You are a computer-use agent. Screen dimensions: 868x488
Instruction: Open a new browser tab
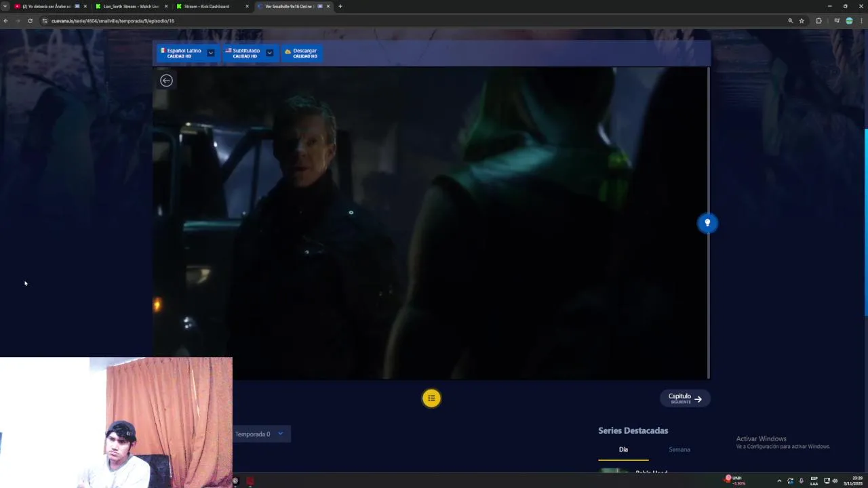click(340, 6)
